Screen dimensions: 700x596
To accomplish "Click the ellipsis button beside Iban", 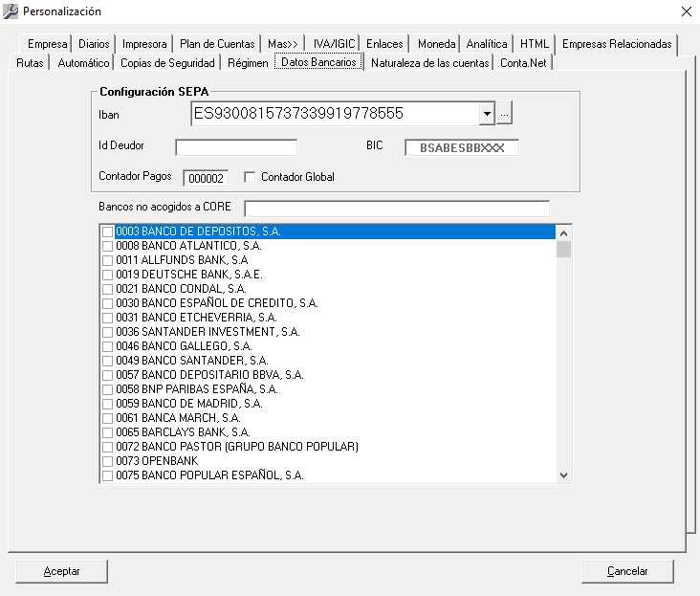I will tap(505, 113).
